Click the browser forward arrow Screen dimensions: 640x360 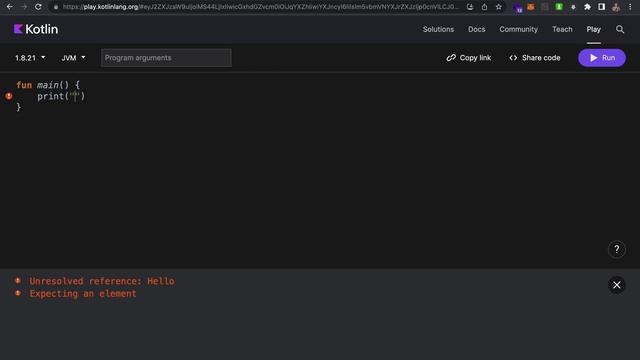click(x=24, y=7)
